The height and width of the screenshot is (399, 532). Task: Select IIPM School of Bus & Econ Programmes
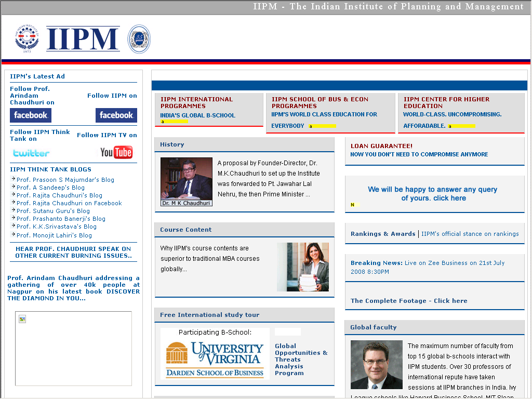320,102
